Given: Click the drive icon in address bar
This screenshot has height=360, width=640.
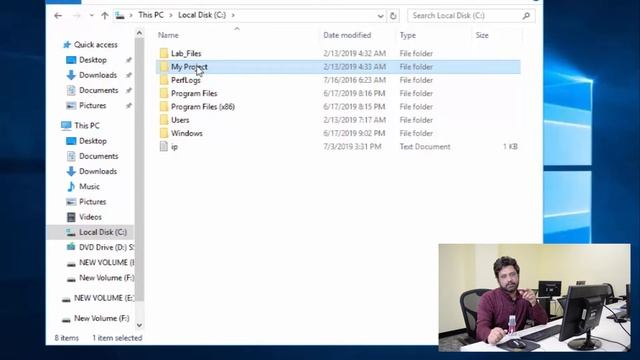Looking at the screenshot, I should [x=120, y=16].
